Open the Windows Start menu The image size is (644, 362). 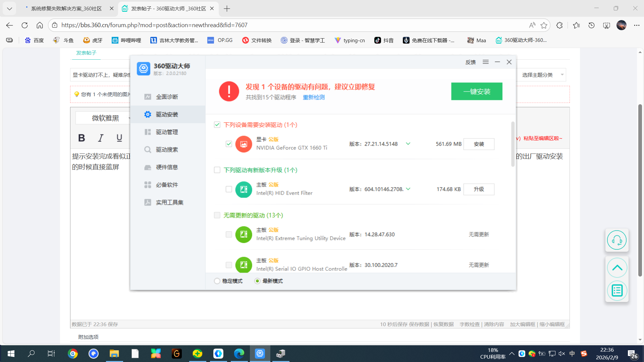[x=11, y=354]
